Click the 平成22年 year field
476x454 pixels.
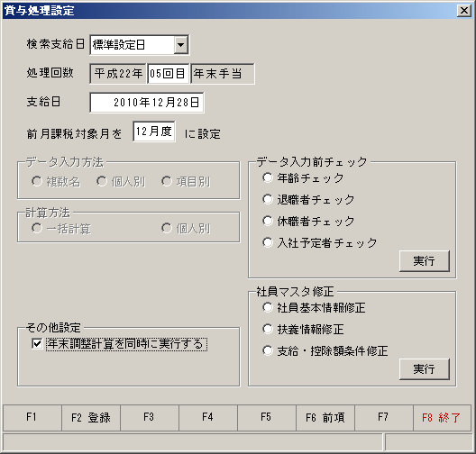[x=118, y=73]
